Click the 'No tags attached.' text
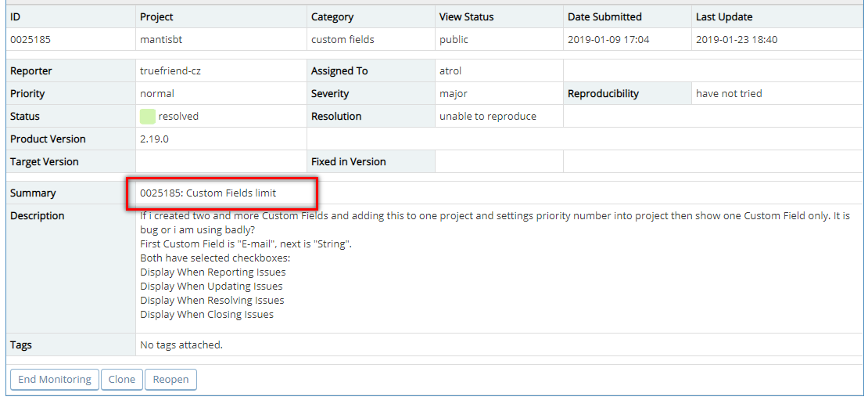This screenshot has width=868, height=404. click(181, 345)
